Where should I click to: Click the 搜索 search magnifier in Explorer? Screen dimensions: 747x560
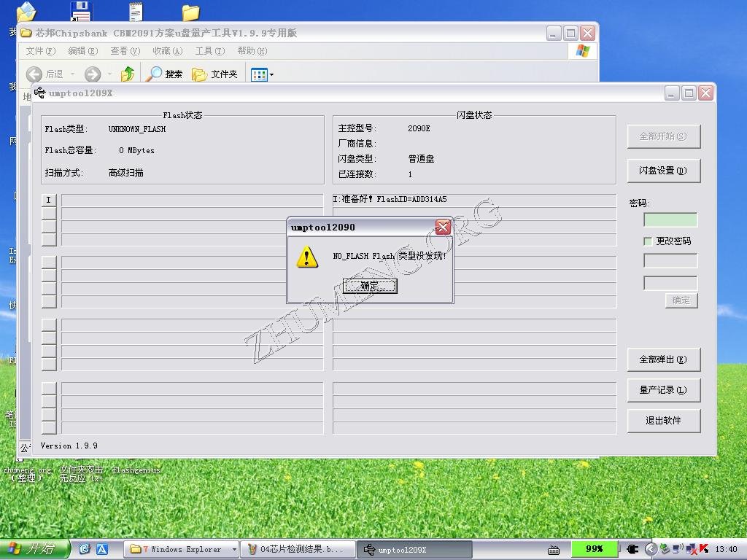tap(165, 74)
